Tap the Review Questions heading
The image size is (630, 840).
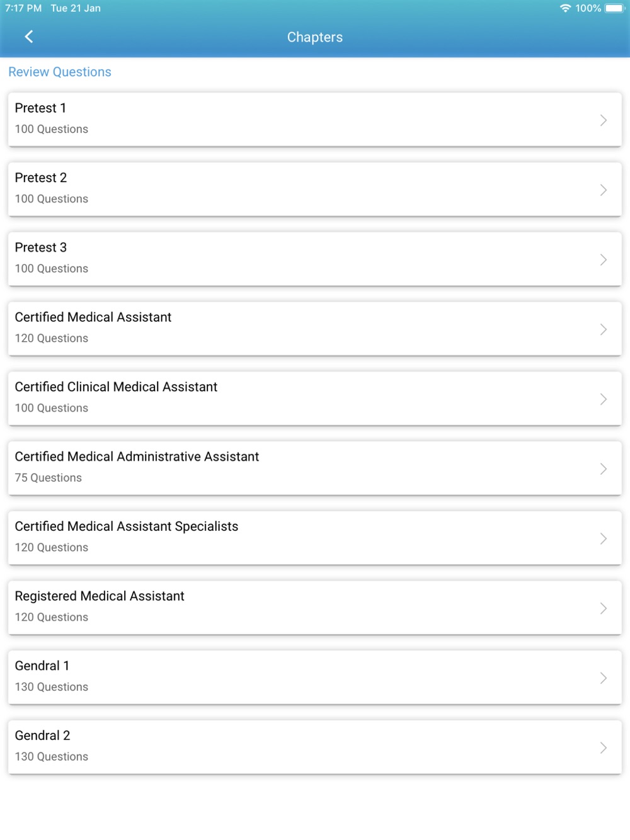click(x=60, y=72)
